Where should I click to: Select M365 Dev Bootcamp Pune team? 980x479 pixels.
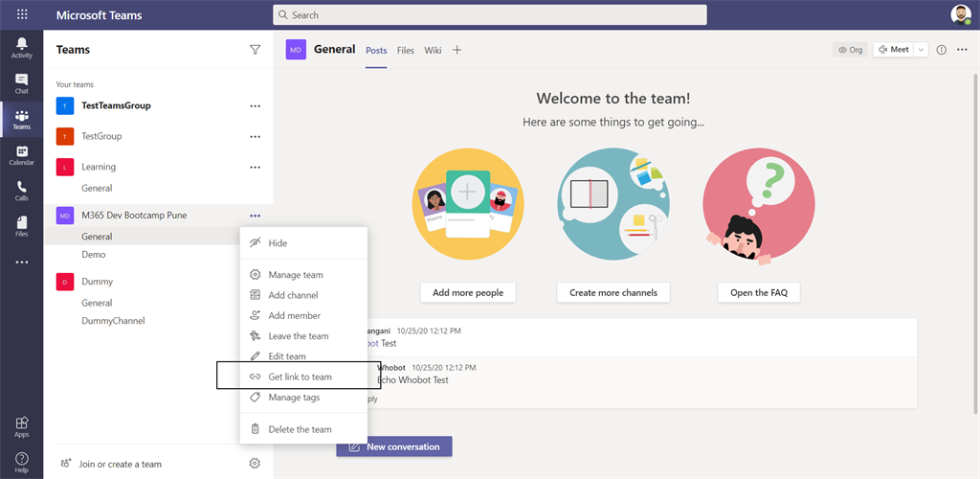pyautogui.click(x=134, y=216)
